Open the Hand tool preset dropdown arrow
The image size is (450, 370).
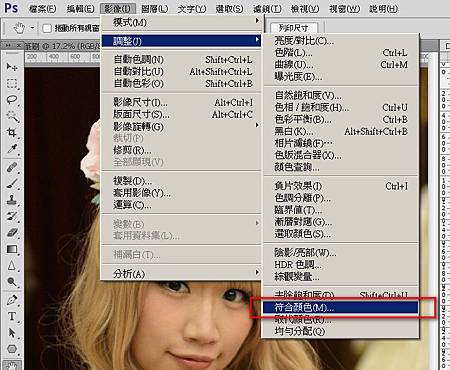click(x=32, y=28)
